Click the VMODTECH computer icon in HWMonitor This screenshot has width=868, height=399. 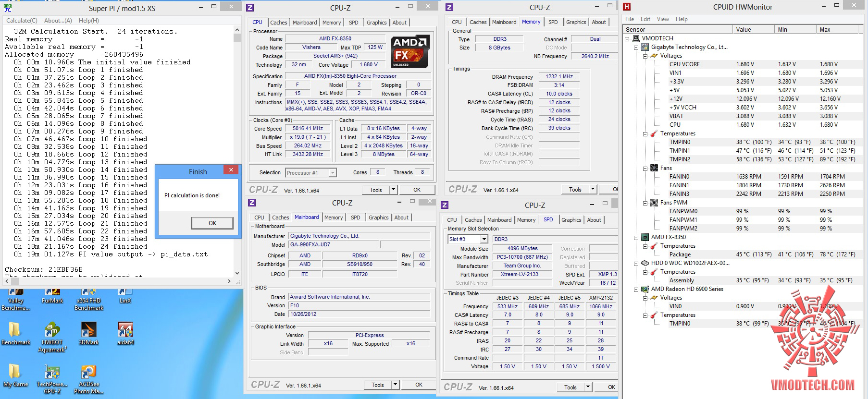(636, 38)
